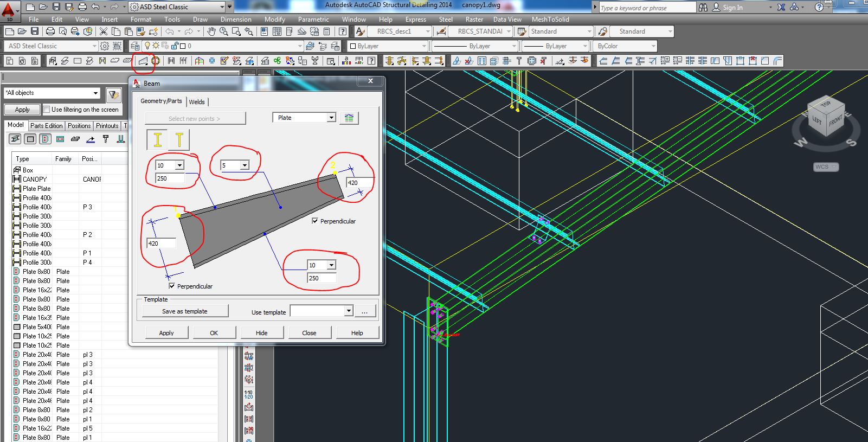Screen dimensions: 868x442
Task: Click Save as template button
Action: [185, 311]
